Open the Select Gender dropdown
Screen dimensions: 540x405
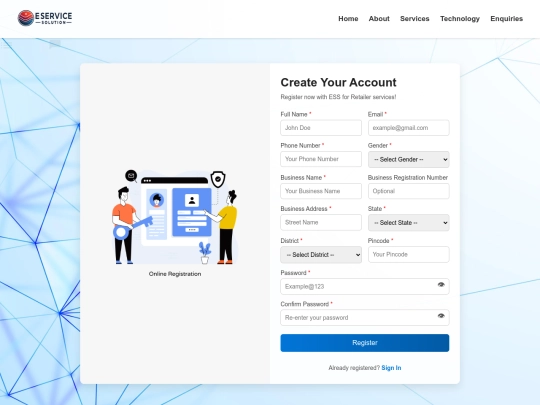coord(408,159)
